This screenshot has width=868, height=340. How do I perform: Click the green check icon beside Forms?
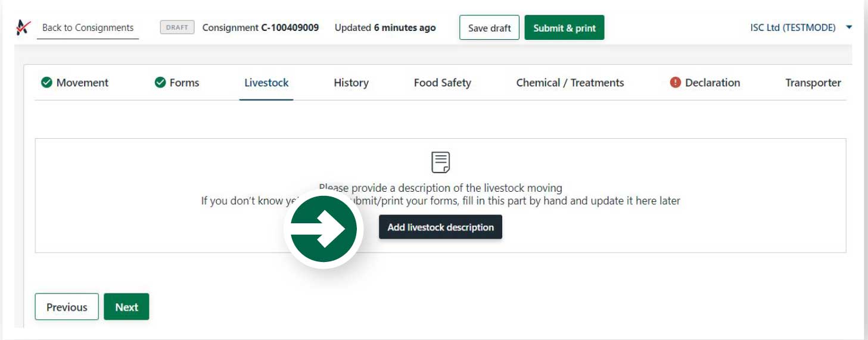point(160,83)
